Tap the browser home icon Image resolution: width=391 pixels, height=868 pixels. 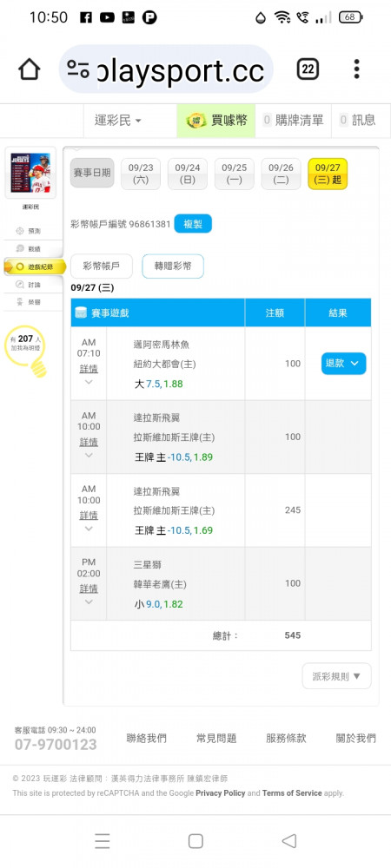click(30, 69)
